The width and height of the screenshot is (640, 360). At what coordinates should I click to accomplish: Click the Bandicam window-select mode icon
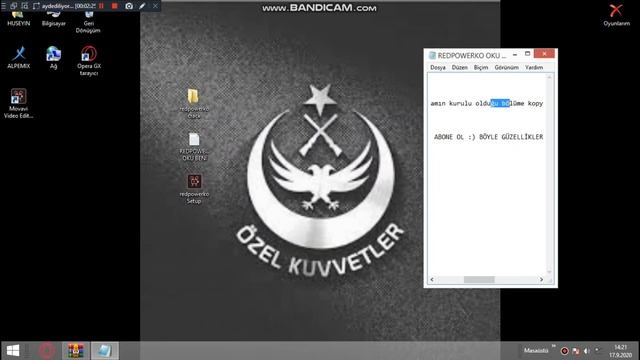[x=13, y=6]
